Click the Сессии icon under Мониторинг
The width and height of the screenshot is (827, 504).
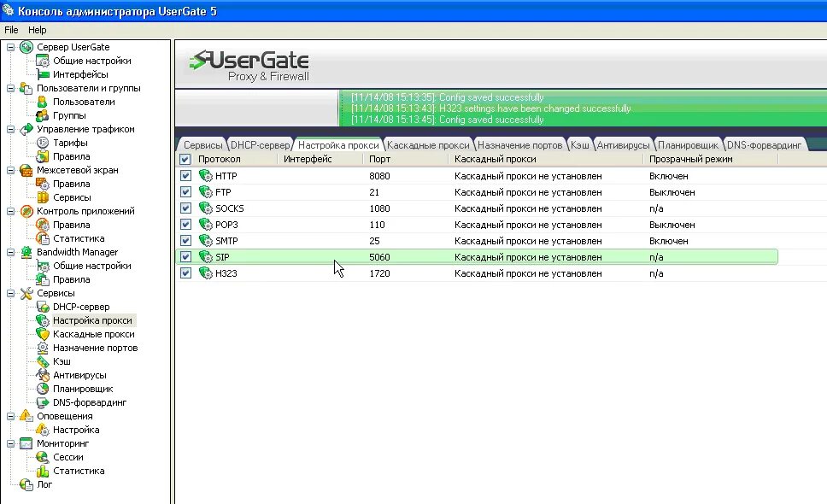pos(43,457)
